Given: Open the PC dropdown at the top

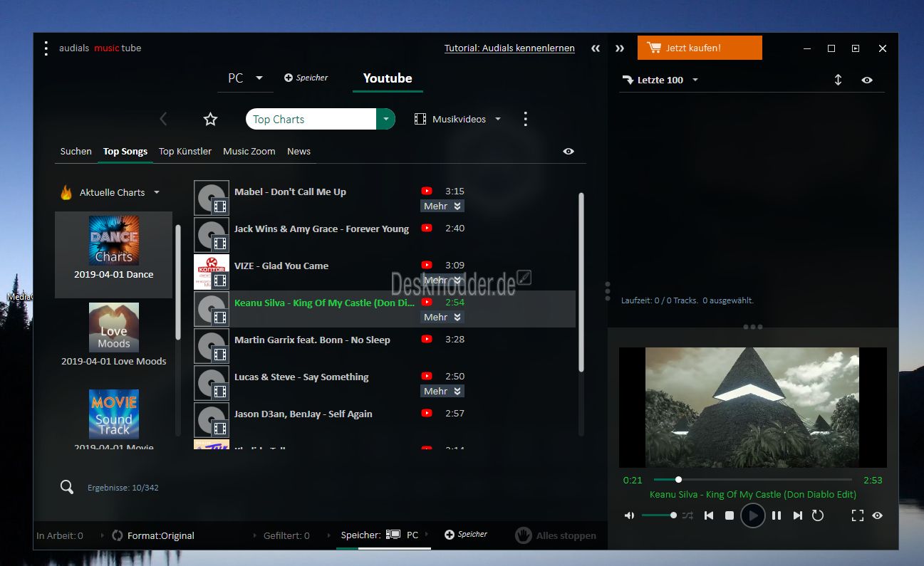Looking at the screenshot, I should (x=245, y=78).
